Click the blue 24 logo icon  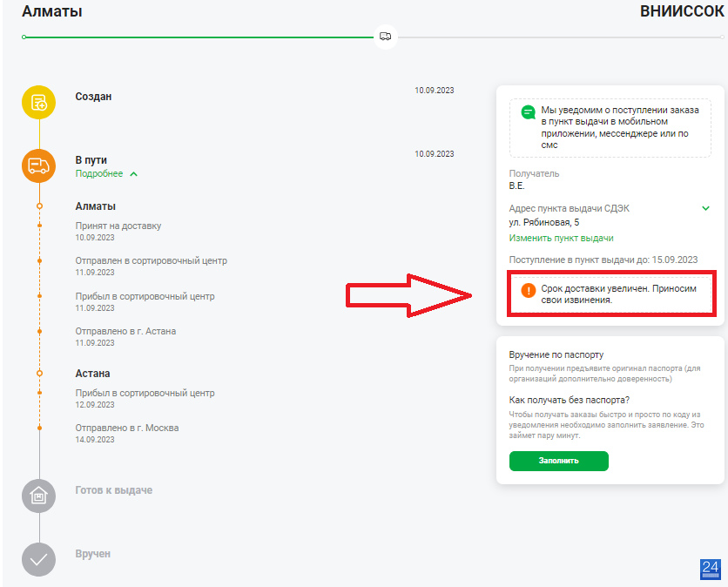[711, 570]
